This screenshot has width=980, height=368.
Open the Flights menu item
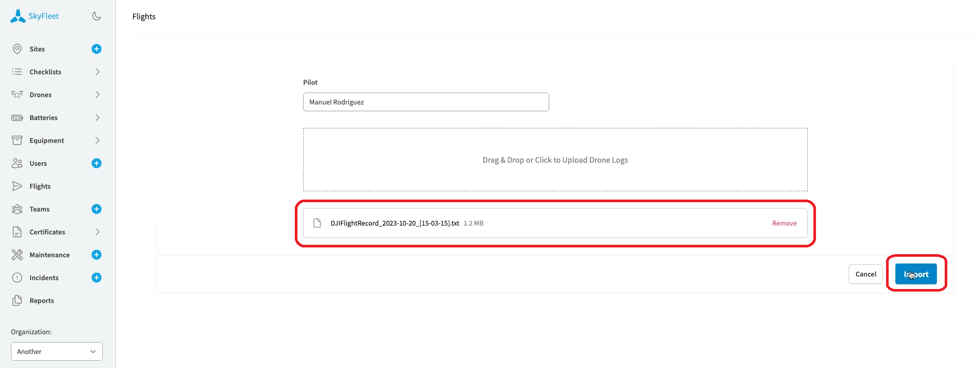(40, 186)
